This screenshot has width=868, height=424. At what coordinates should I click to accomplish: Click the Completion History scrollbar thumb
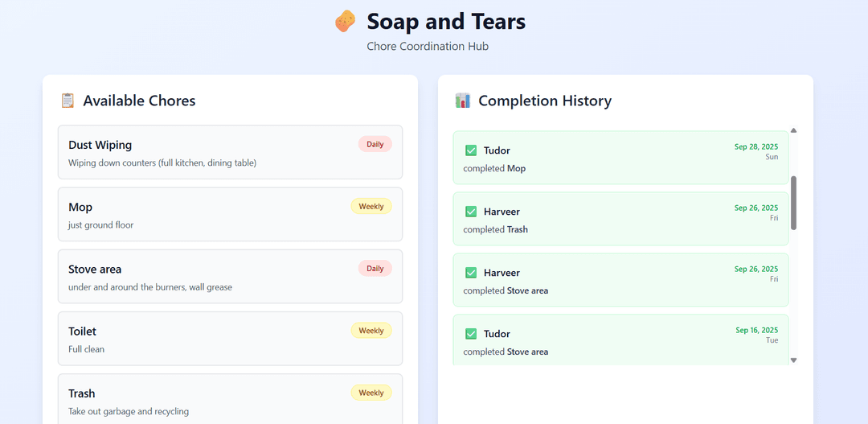point(793,203)
